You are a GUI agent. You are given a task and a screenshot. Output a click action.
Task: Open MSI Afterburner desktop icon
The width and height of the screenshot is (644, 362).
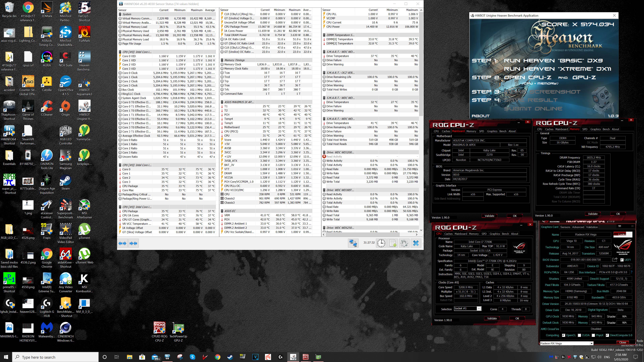(x=84, y=209)
